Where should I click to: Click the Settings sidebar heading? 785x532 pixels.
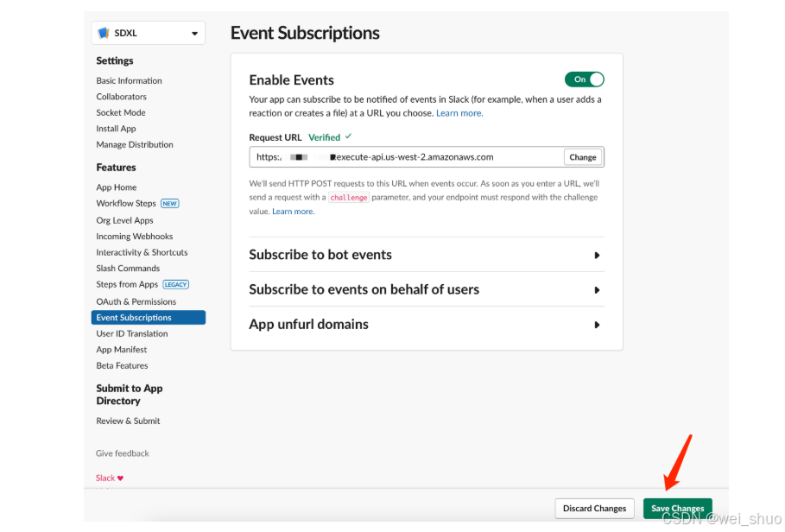pos(115,60)
